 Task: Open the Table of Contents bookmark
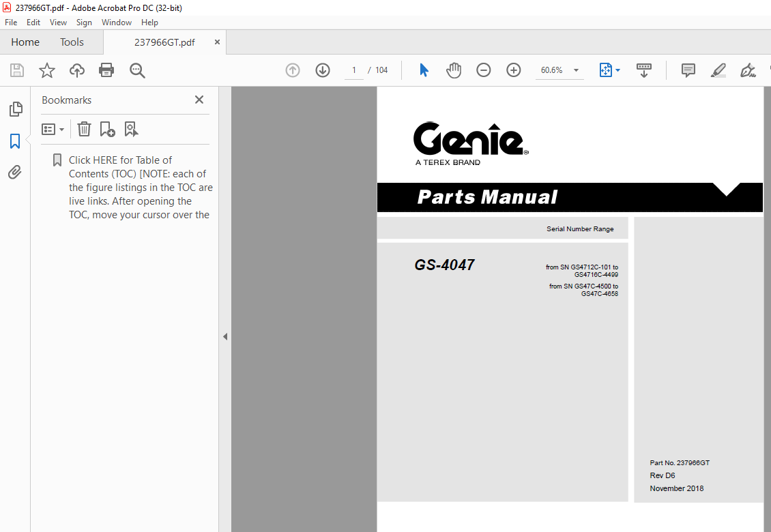tap(141, 188)
